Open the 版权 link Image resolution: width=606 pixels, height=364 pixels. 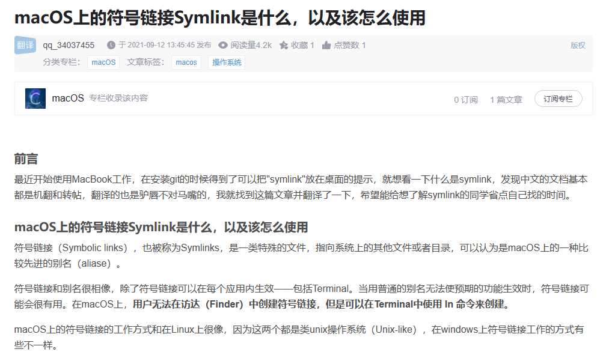click(x=578, y=45)
